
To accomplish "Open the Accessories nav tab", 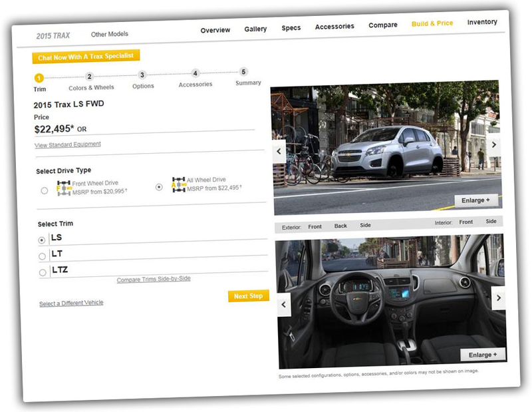I will [334, 27].
